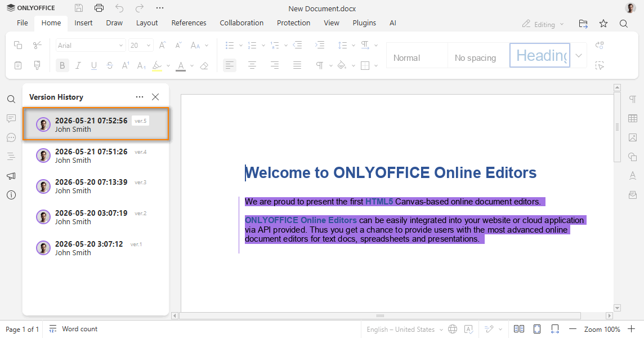Justify the paragraph
Viewport: 644px width, 338px height.
point(297,65)
